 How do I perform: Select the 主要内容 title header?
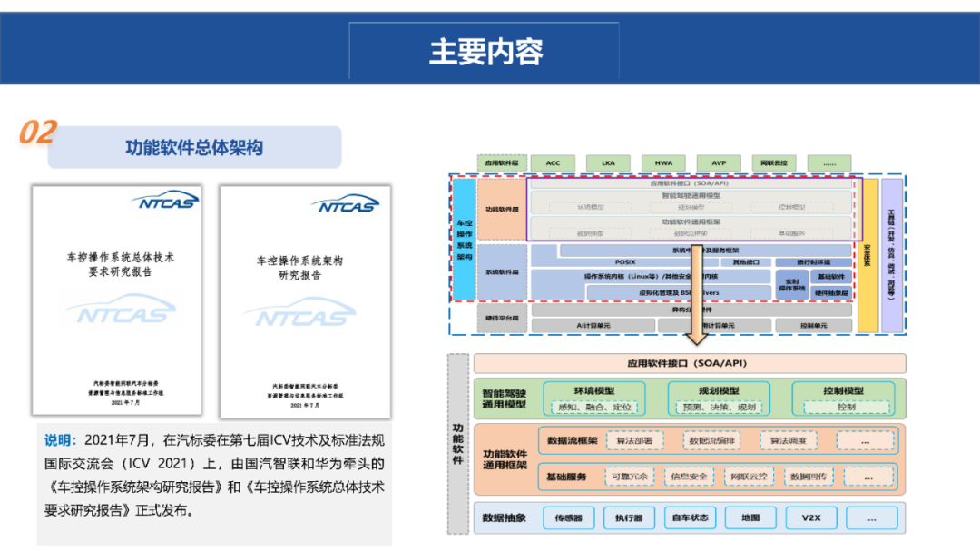[x=485, y=52]
